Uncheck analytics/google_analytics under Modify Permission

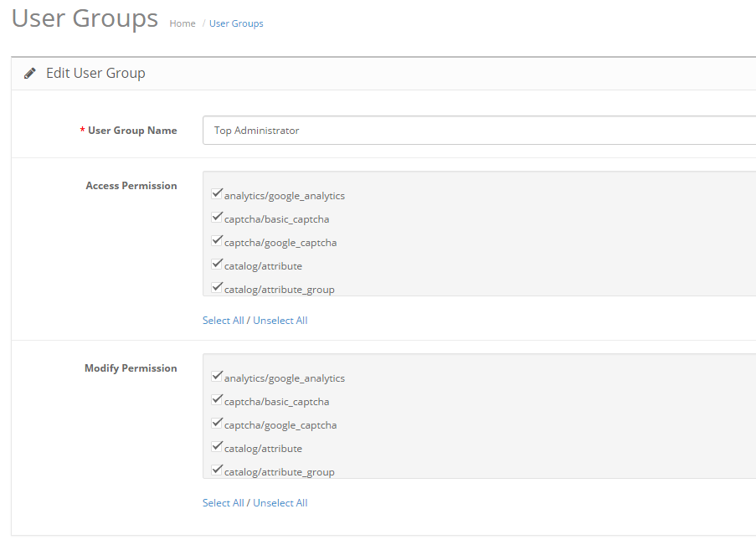coord(218,377)
